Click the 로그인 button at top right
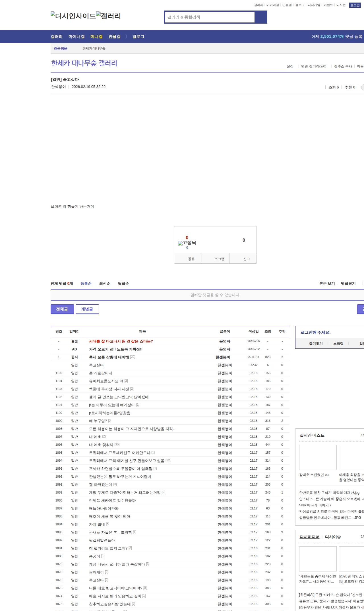 click(355, 5)
